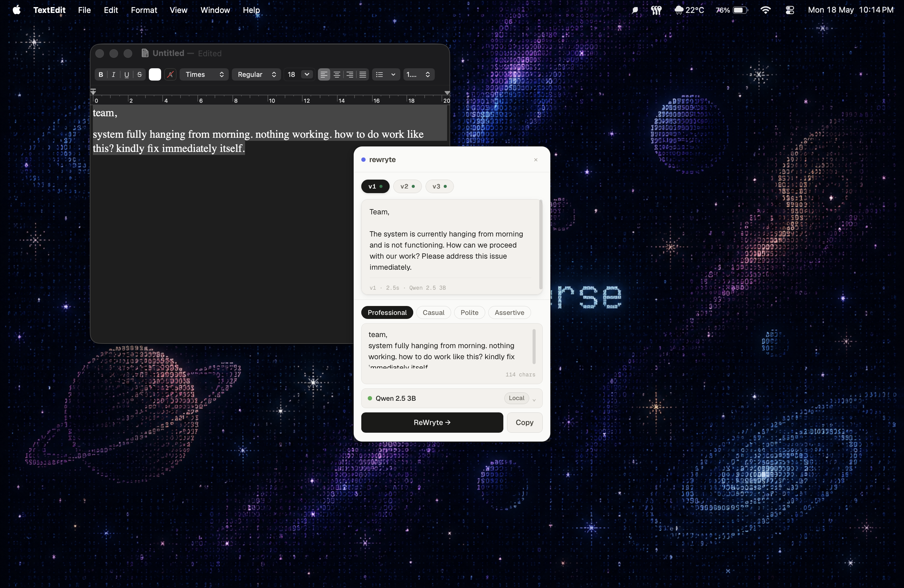This screenshot has width=904, height=588.
Task: Select the Polite tone
Action: tap(470, 313)
